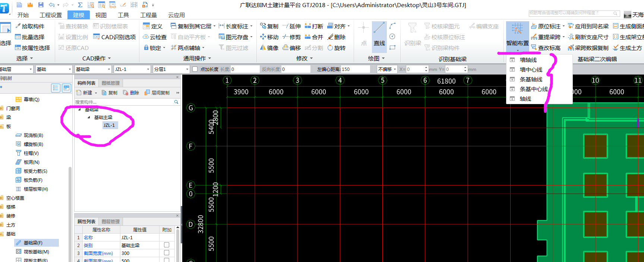Click the save icon in quick access bar

(x=41, y=5)
